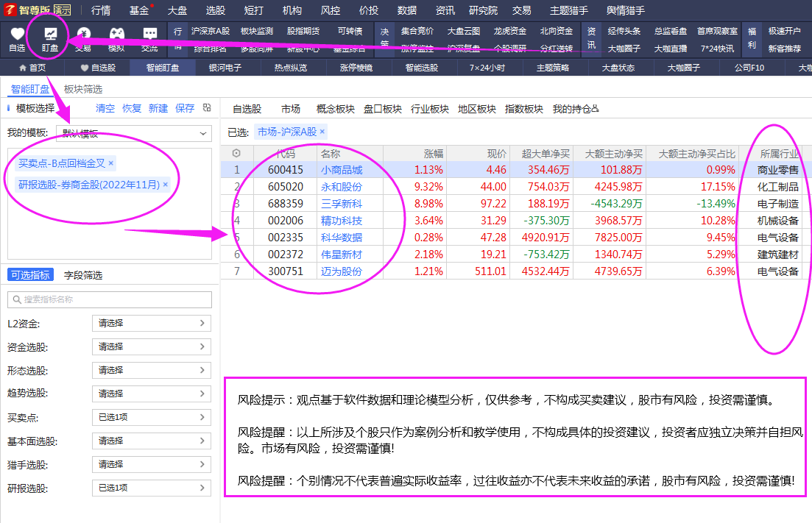Remove the 研报选股-券商金股 tag
Image resolution: width=812 pixels, height=523 pixels.
pyautogui.click(x=165, y=184)
